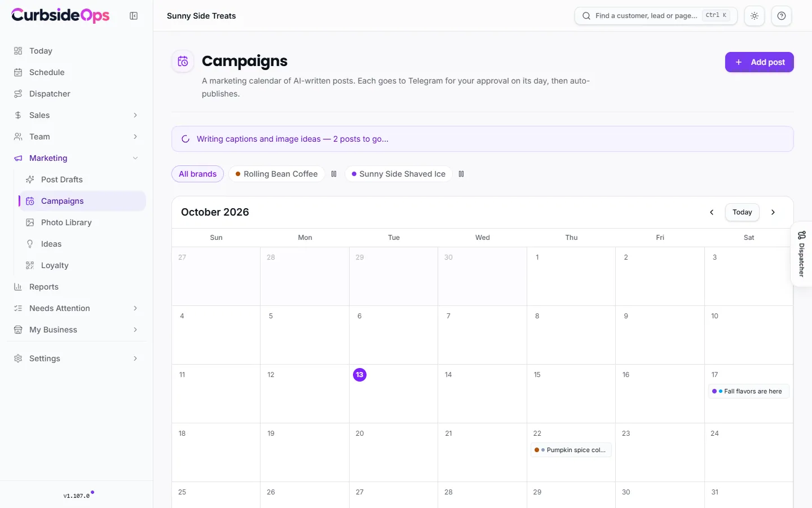Pause Sunny Side Shaved Ice campaign
Screen dimensions: 812x508
[461, 174]
